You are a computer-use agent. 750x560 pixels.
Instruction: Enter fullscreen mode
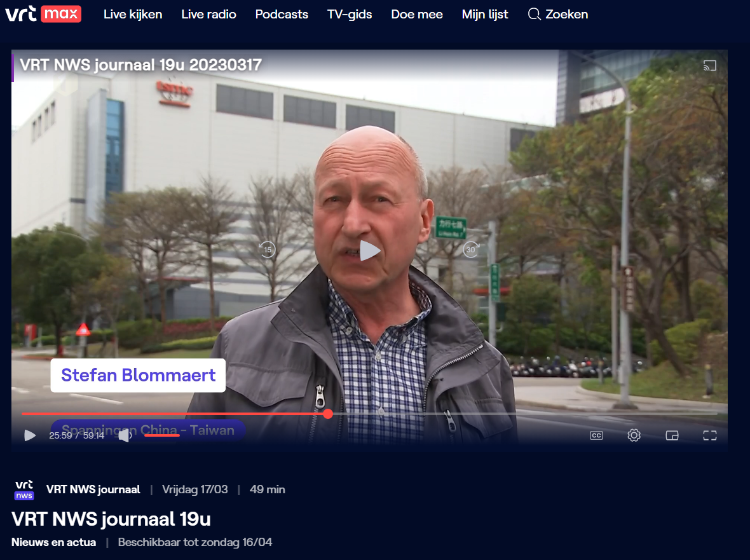click(709, 435)
